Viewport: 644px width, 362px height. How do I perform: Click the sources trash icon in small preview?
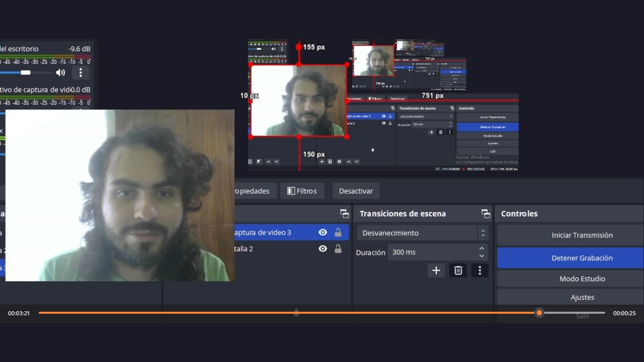pyautogui.click(x=330, y=161)
